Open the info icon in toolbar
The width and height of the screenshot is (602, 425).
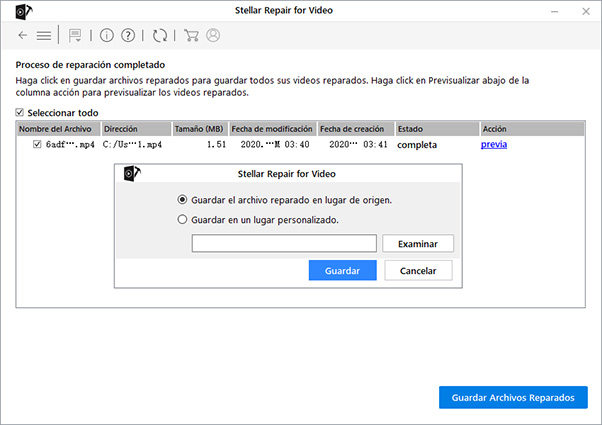[x=107, y=35]
